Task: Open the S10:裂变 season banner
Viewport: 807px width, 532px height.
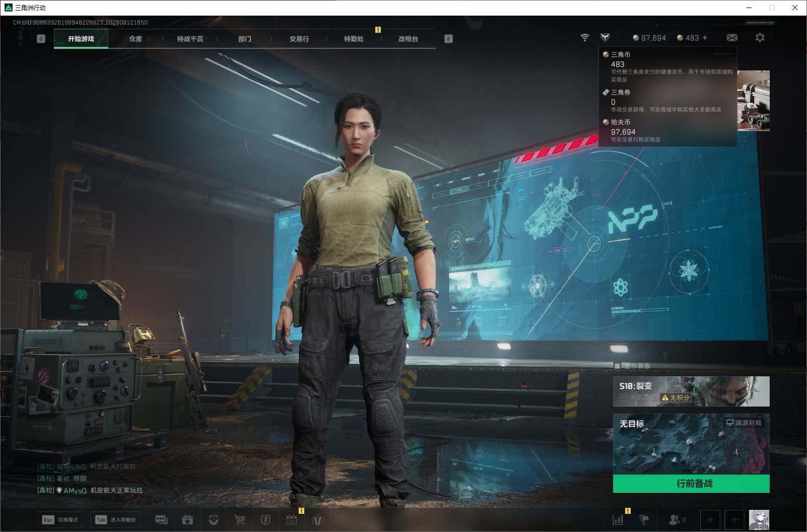Action: coord(691,391)
